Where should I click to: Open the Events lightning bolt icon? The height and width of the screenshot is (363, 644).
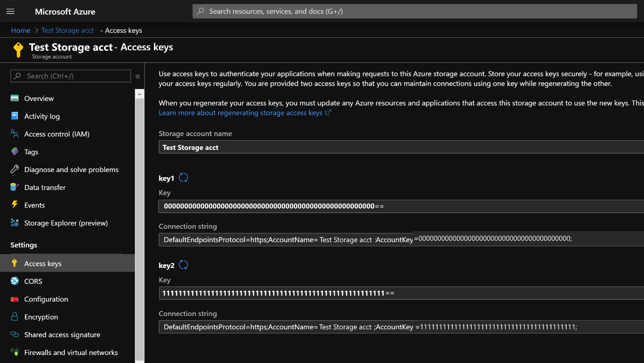pos(15,205)
